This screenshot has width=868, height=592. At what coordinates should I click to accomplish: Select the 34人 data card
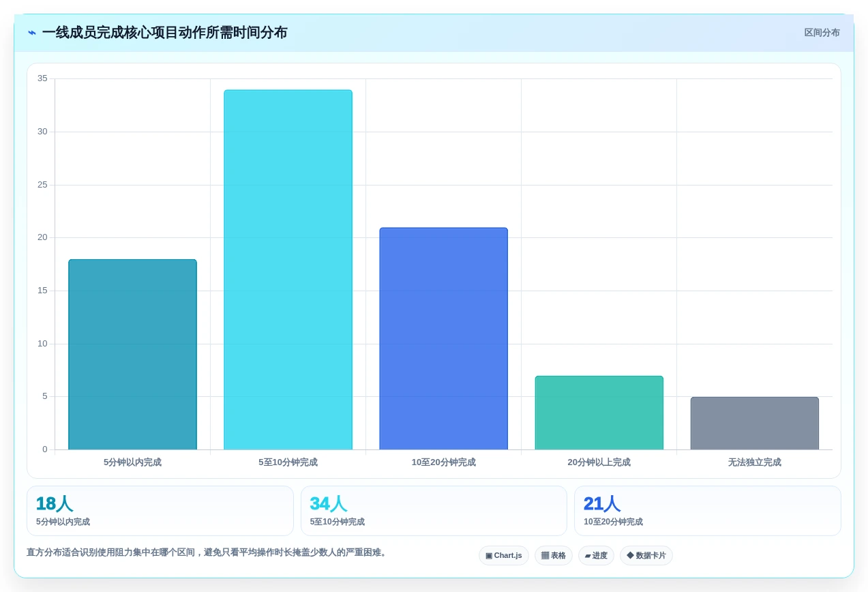tap(434, 511)
